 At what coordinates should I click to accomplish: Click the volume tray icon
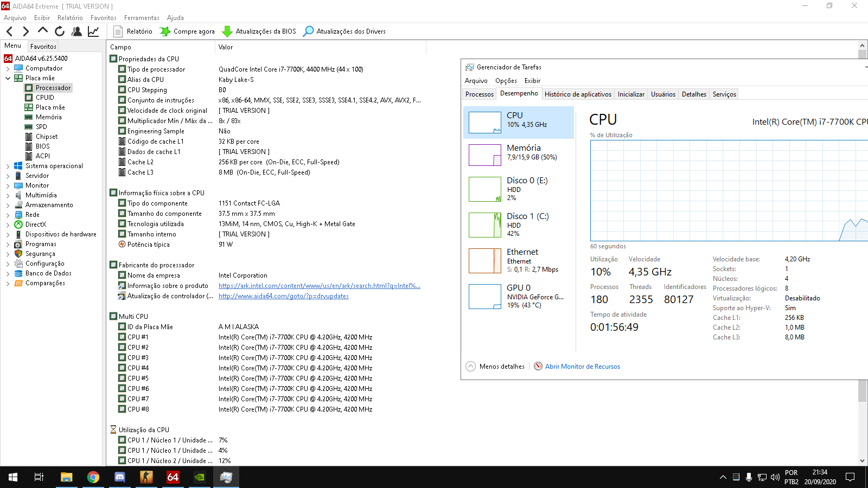[775, 477]
